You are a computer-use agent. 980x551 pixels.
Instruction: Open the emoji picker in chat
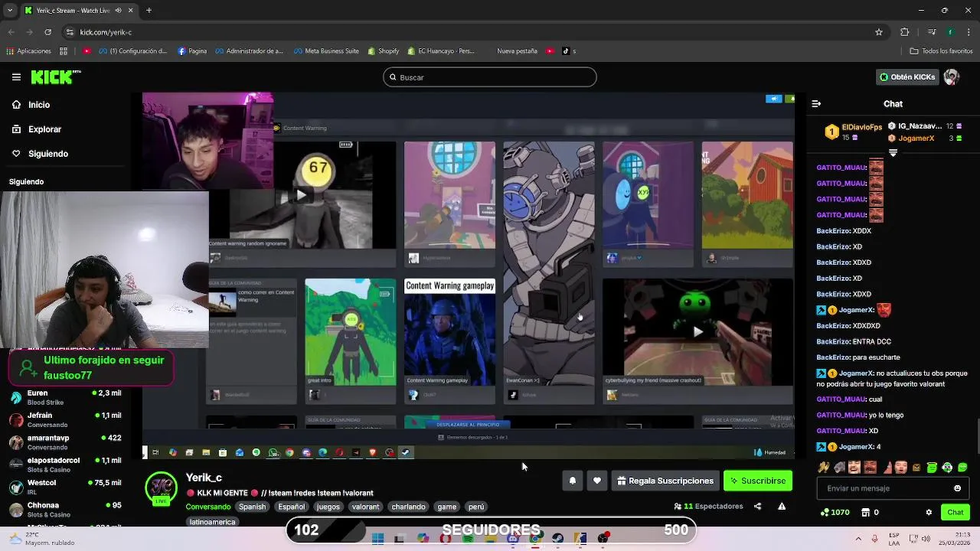957,488
